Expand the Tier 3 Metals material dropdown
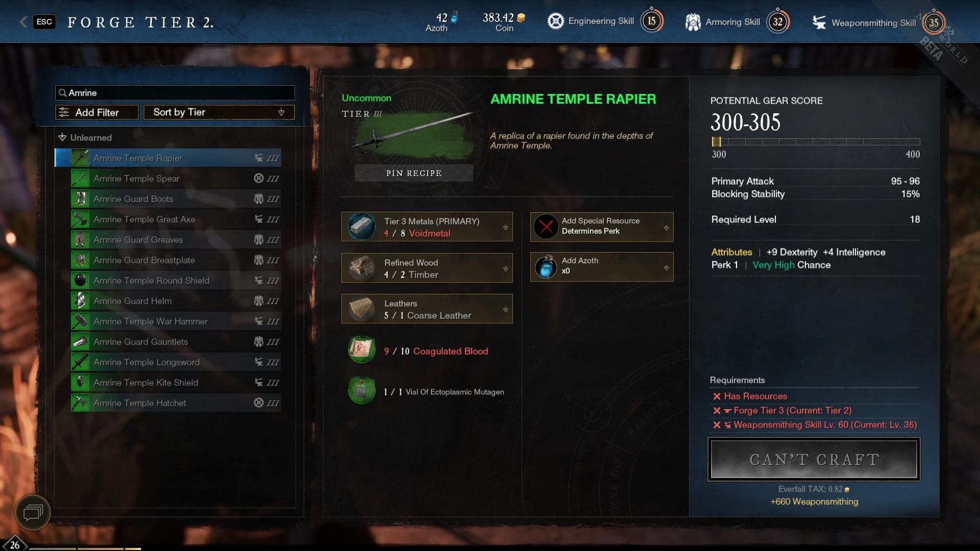This screenshot has height=551, width=980. pos(427,227)
